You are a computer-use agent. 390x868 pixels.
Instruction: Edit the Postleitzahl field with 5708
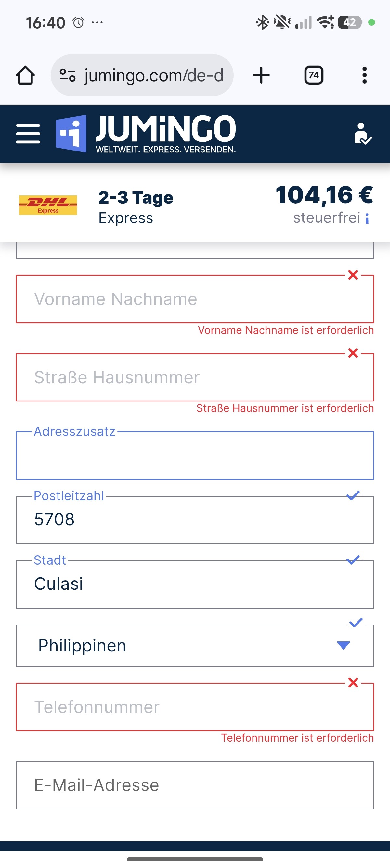point(195,519)
